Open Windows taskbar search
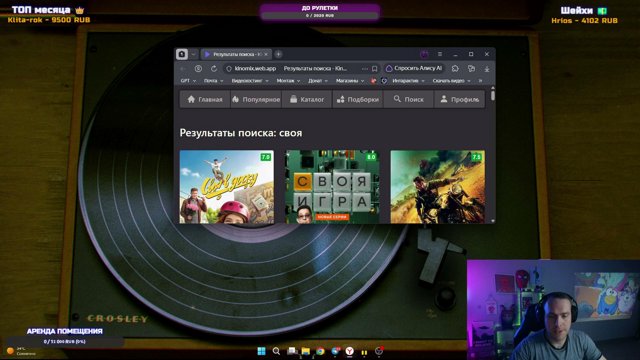Viewport: 640px width, 360px height. click(x=276, y=351)
